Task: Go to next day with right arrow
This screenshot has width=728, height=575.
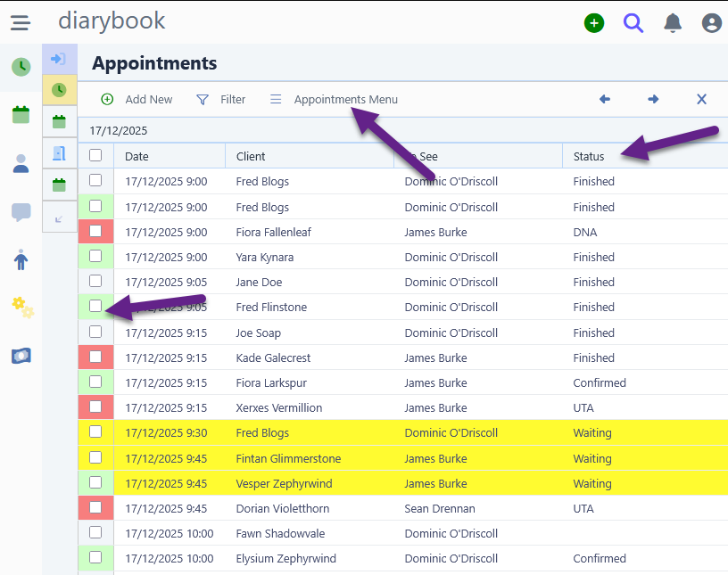Action: point(653,100)
